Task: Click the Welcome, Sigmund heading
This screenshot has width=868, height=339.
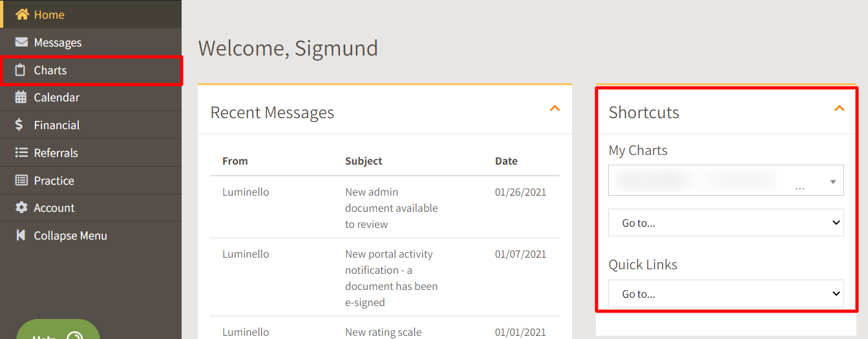Action: click(288, 48)
